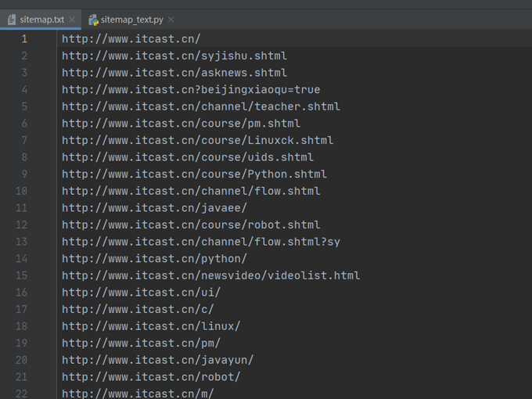Click gutter line number 1
Viewport: 532px width, 399px height.
pyautogui.click(x=24, y=39)
